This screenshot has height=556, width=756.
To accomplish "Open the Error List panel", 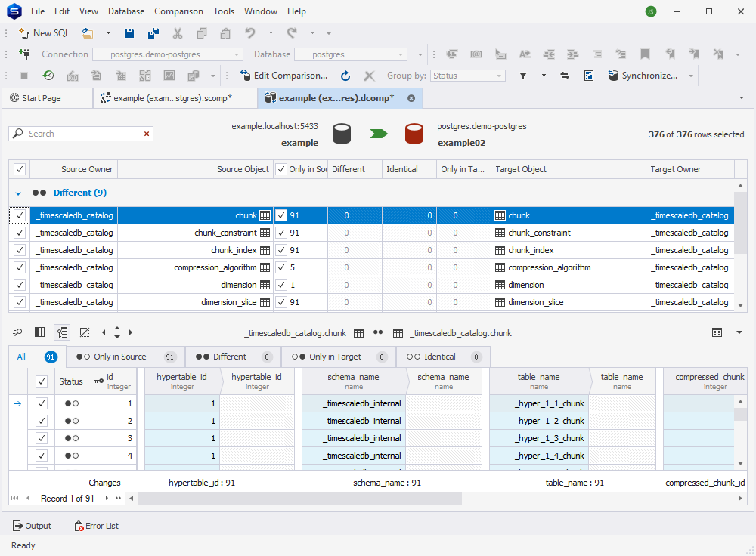I will pos(96,526).
